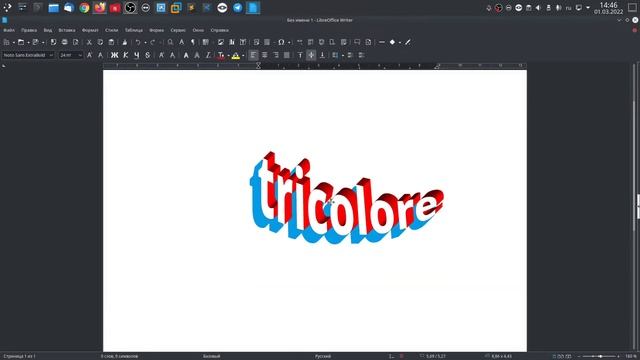This screenshot has width=640, height=360.
Task: Click the Insert Line icon
Action: (382, 42)
